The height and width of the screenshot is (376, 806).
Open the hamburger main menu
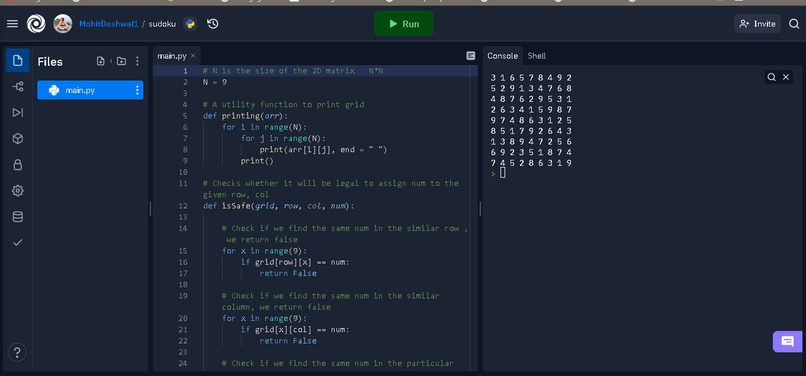point(12,24)
